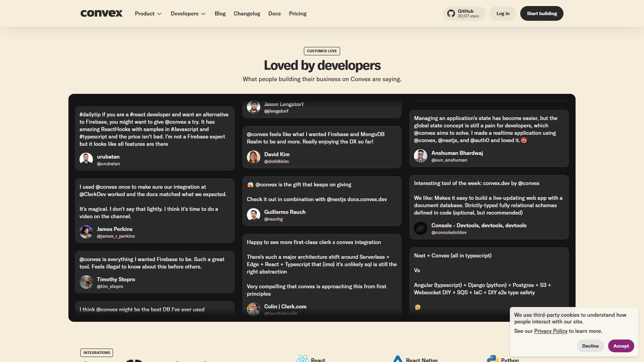Open the @rauchg handle
644x362 pixels.
(273, 219)
